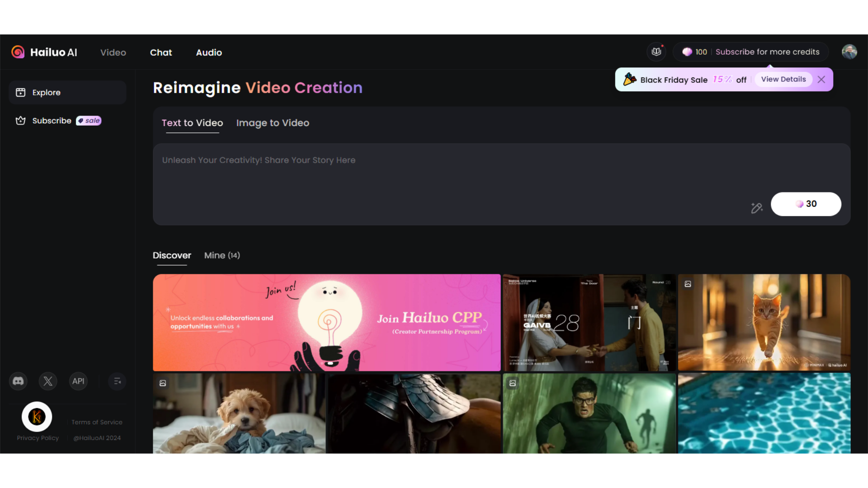Image resolution: width=868 pixels, height=488 pixels.
Task: Click image icon on running man thumbnail
Action: pyautogui.click(x=513, y=383)
